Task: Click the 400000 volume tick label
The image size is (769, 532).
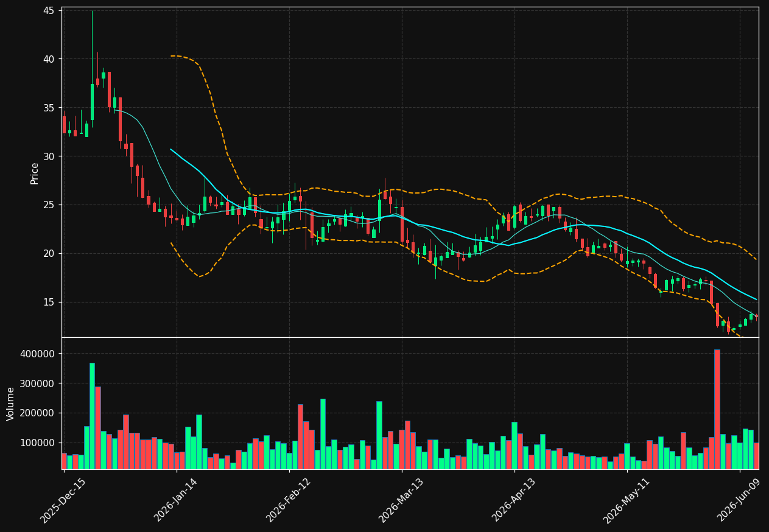Action: coord(38,354)
